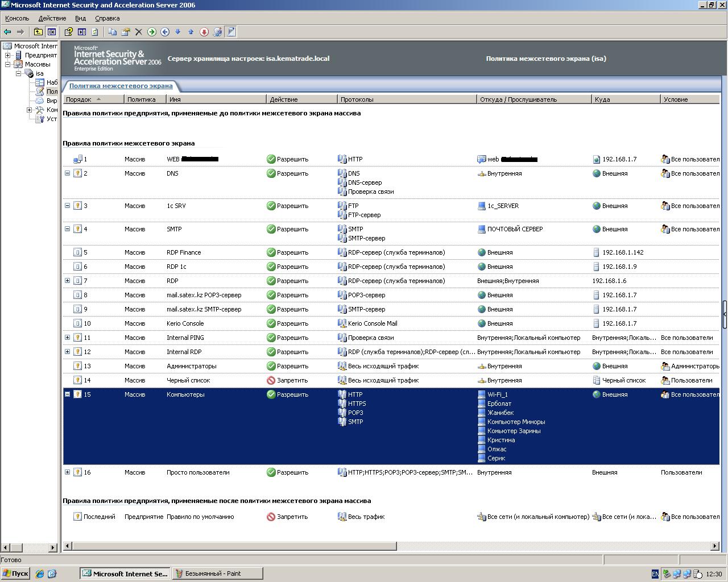Screen dimensions: 728x582
Task: Sort by the Имя column header
Action: tap(216, 99)
